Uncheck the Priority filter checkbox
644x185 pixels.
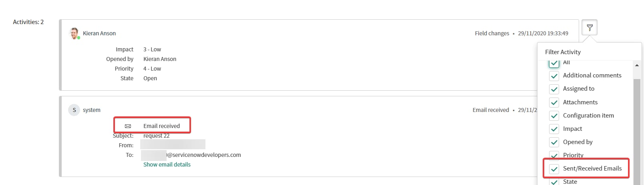point(554,155)
